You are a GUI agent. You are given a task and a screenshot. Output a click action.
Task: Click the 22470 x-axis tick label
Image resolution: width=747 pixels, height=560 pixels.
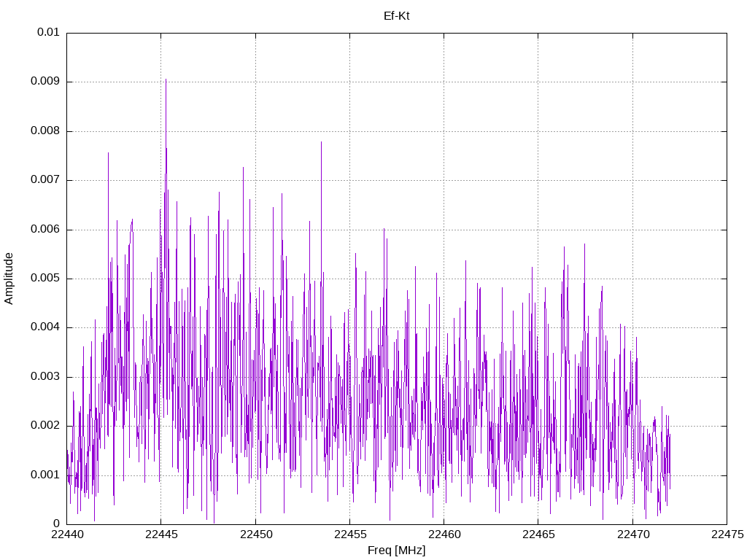pos(633,534)
